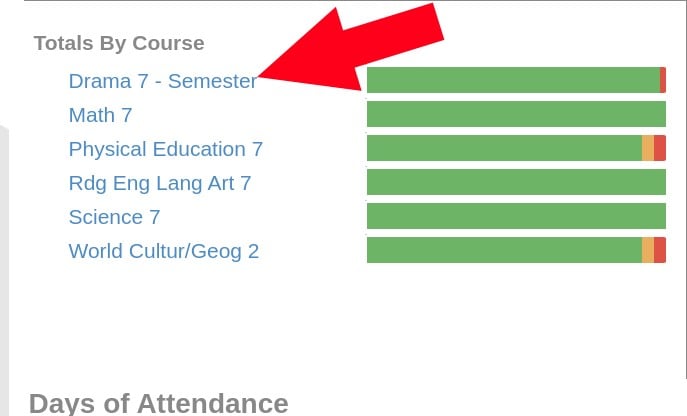
Task: Click the Days of Attendance heading
Action: click(158, 403)
